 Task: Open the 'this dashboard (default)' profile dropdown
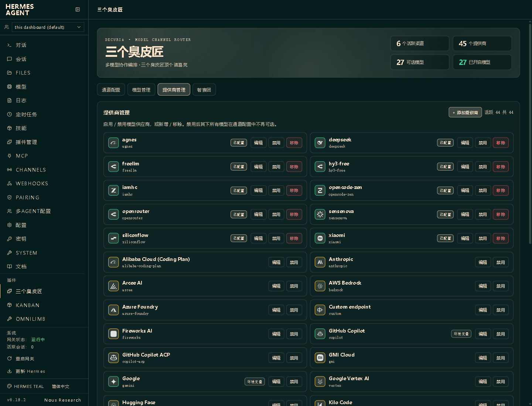pyautogui.click(x=48, y=27)
